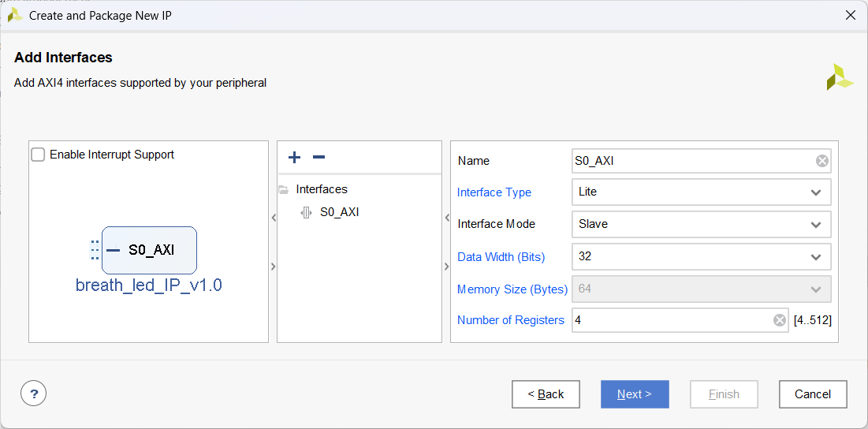Open the Interface Mode dropdown

(x=815, y=224)
